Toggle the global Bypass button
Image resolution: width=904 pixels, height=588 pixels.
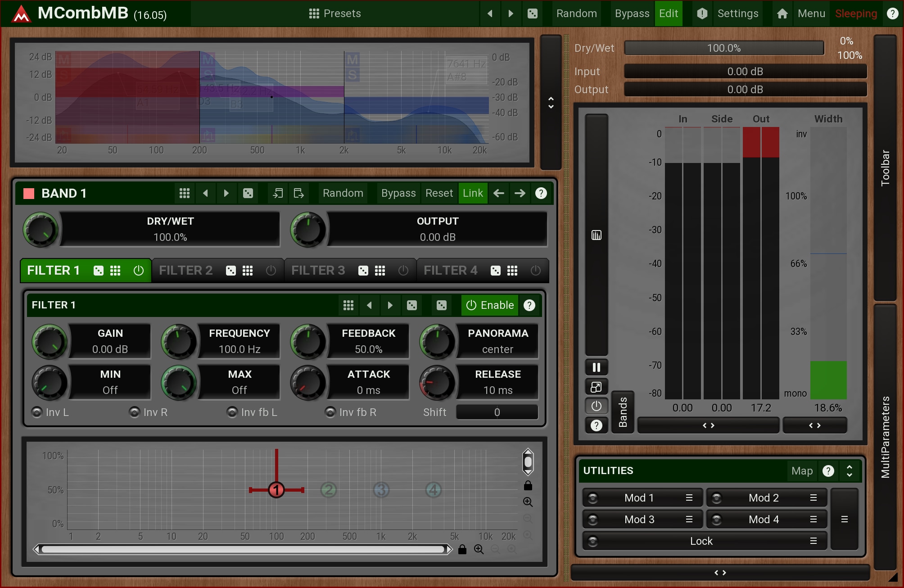click(x=632, y=14)
